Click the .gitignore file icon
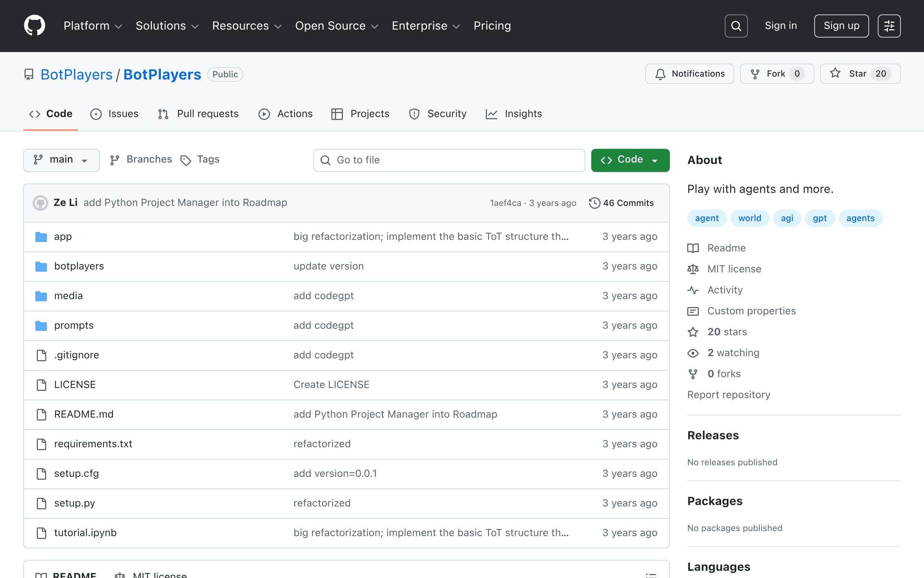 tap(41, 355)
